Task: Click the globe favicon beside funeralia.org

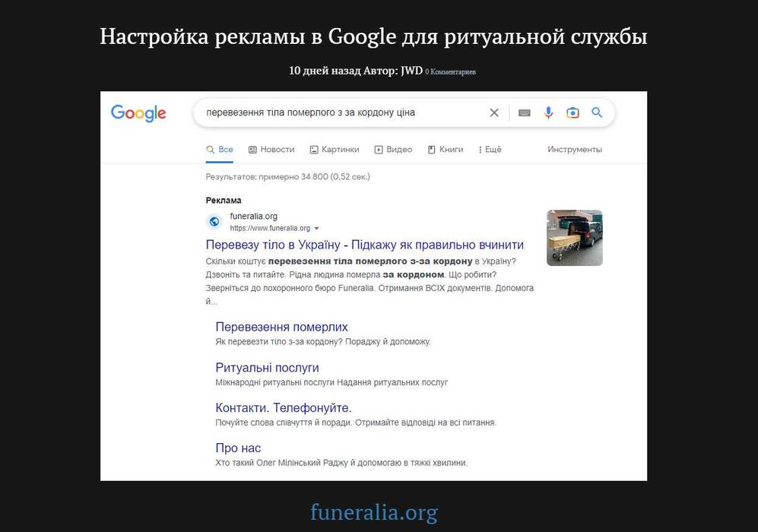Action: pyautogui.click(x=214, y=222)
